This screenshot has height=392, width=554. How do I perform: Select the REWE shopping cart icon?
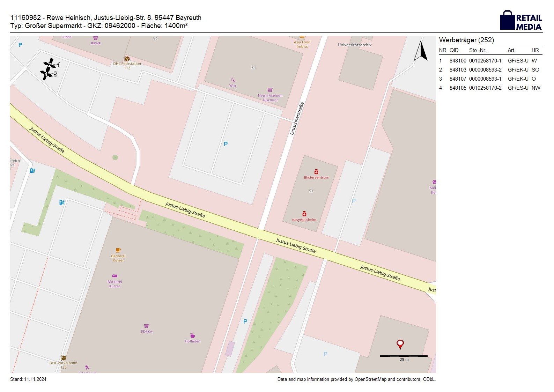[95, 38]
